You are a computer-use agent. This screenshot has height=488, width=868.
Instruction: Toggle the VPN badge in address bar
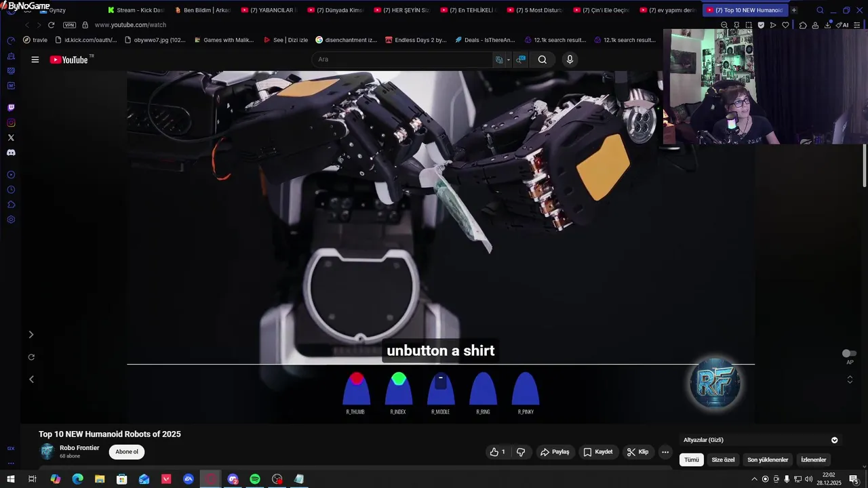point(69,25)
